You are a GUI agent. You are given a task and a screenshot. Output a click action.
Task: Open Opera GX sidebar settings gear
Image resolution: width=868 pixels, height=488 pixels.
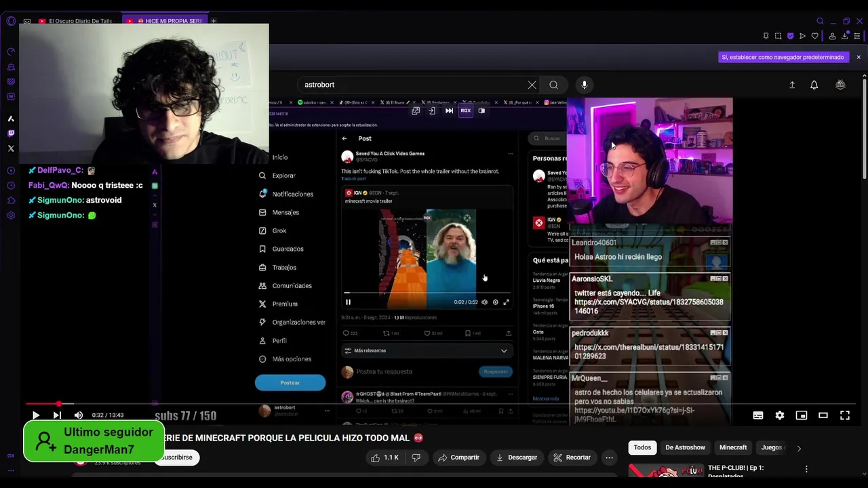tap(11, 216)
